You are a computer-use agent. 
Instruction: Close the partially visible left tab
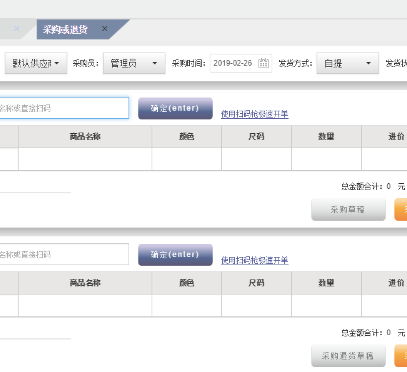pyautogui.click(x=16, y=29)
